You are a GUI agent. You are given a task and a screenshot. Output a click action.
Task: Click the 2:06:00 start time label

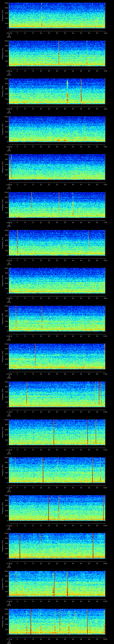pos(9,223)
